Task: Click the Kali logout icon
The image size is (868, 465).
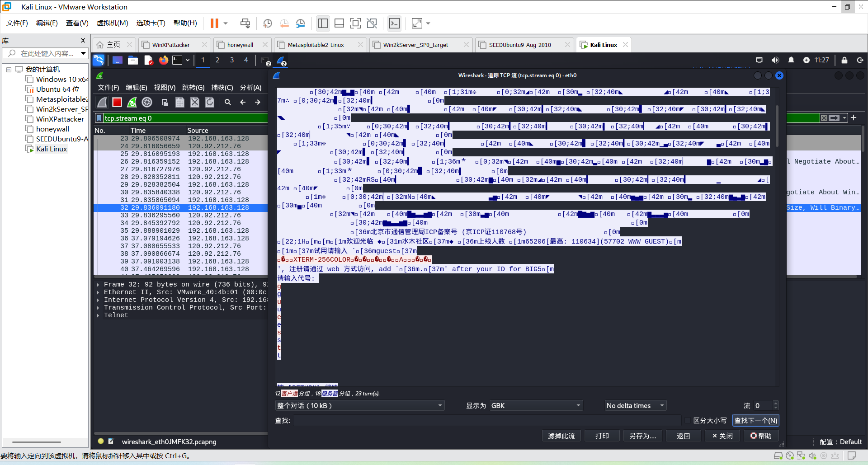Action: (860, 60)
